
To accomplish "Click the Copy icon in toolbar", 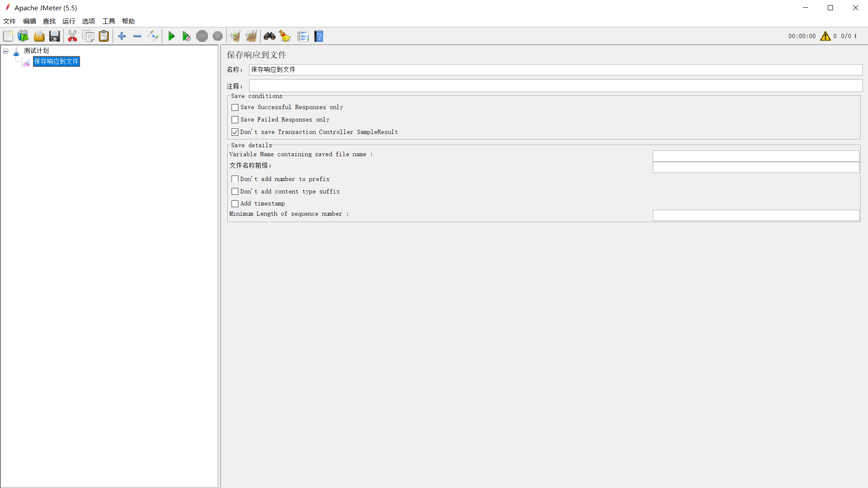I will 89,36.
